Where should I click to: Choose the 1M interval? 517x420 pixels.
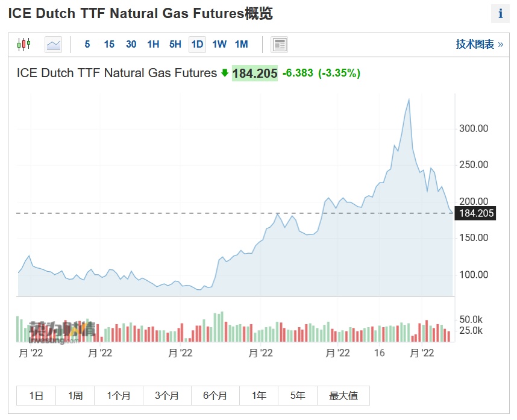tap(241, 44)
